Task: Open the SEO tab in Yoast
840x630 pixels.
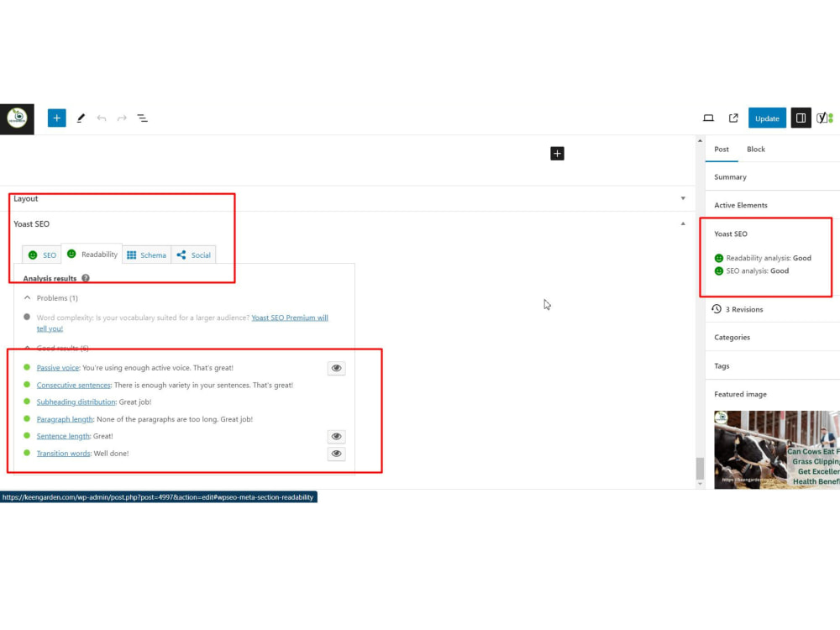Action: 42,255
